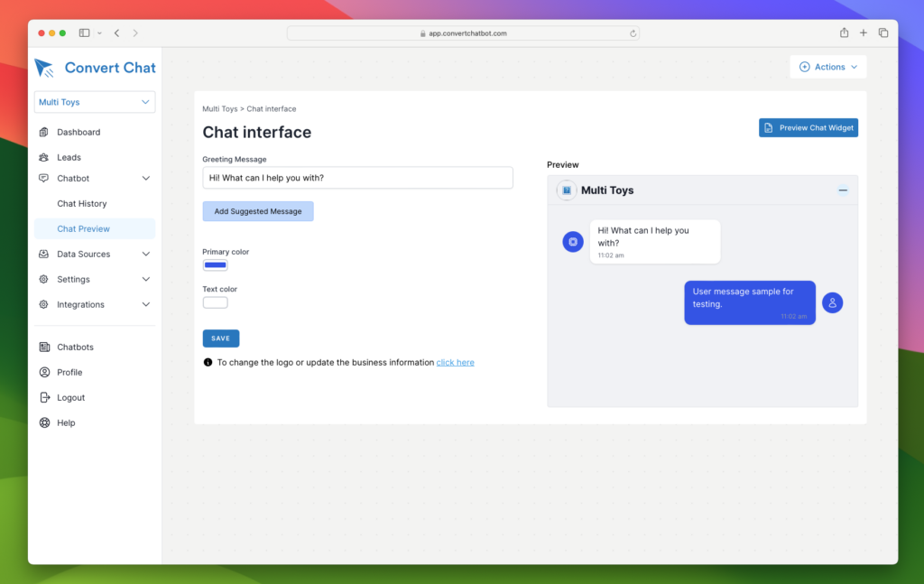Follow the 'click here' link
Viewport: 924px width, 584px height.
[455, 363]
